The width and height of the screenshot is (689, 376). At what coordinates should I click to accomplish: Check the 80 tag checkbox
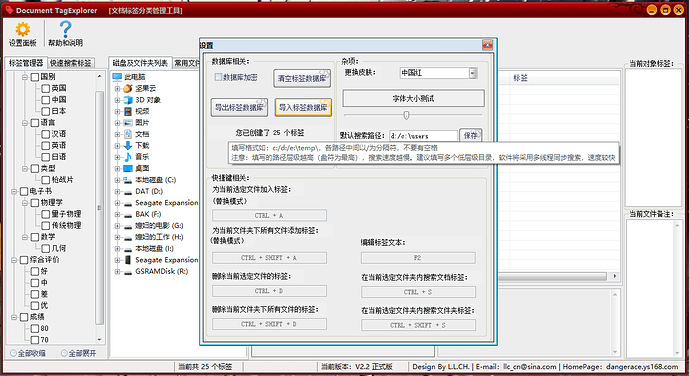(x=35, y=328)
